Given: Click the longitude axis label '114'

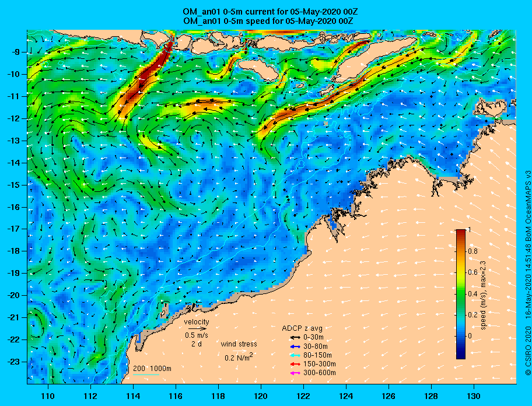Looking at the screenshot, I should (133, 396).
